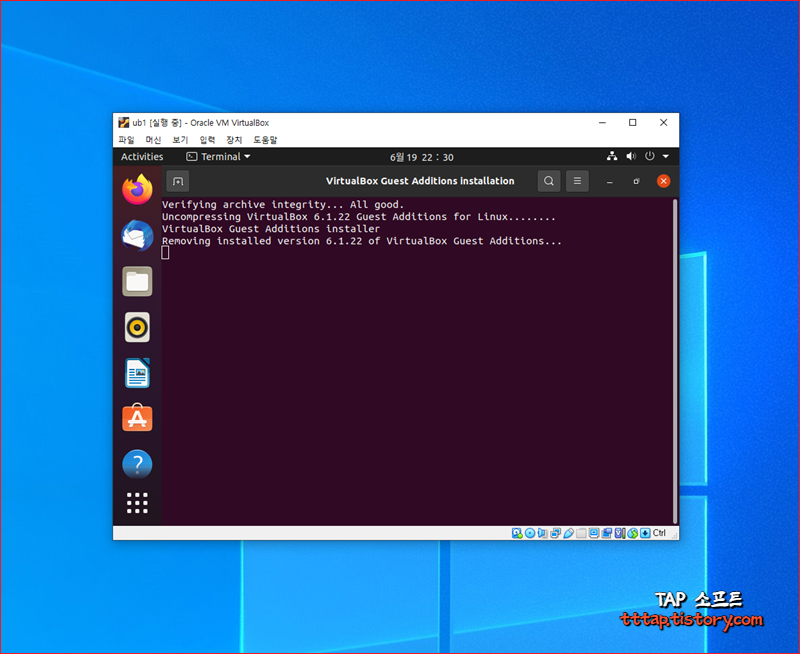Maximize the Oracle VM VirtualBox window

point(633,122)
